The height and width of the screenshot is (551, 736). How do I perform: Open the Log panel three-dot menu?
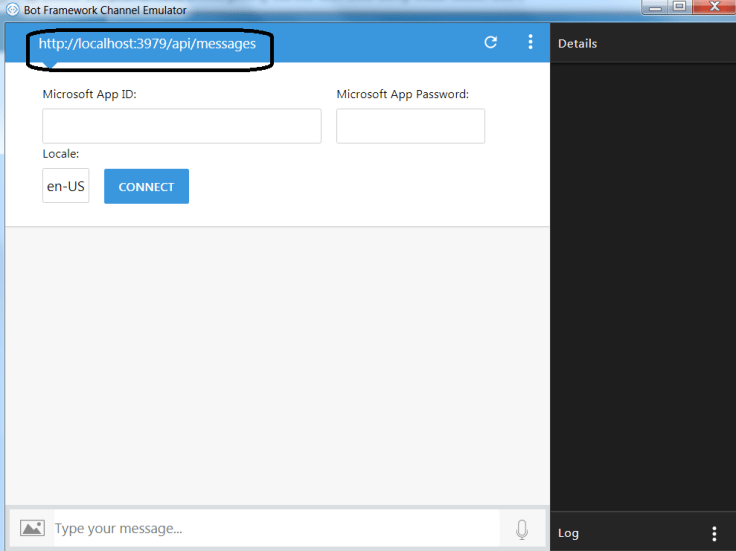click(x=714, y=533)
